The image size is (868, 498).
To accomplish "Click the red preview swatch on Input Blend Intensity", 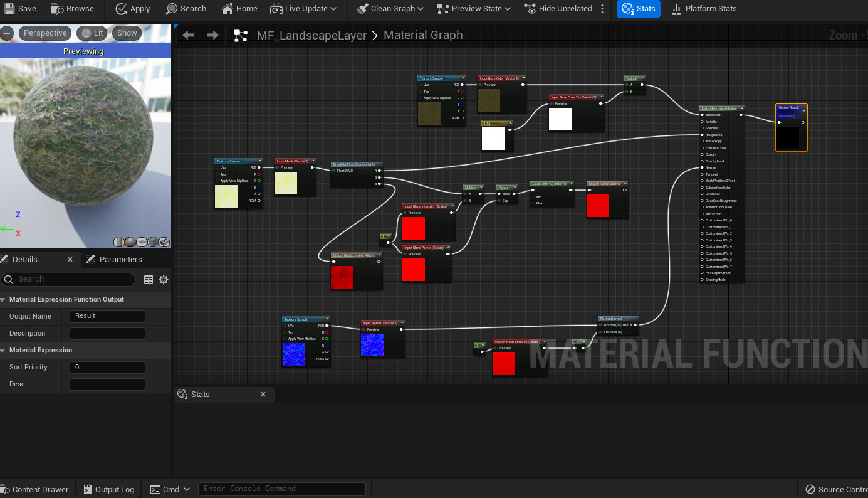I will 414,229.
